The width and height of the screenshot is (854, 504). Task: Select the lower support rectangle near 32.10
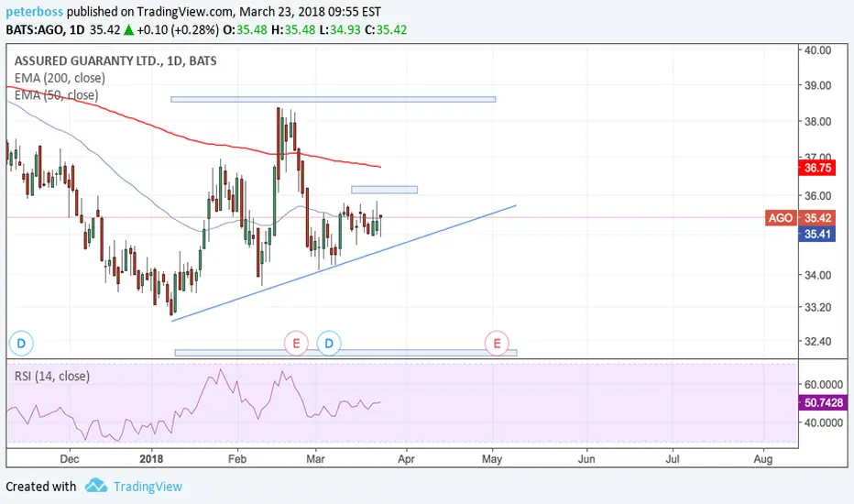coord(345,353)
